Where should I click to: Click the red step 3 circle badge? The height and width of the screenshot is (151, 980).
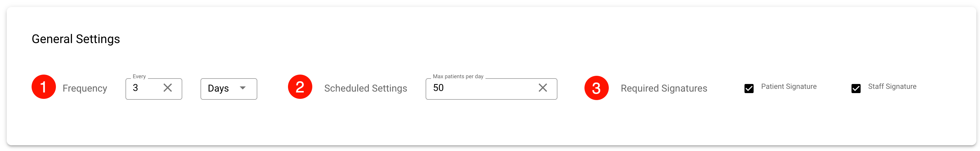(596, 88)
